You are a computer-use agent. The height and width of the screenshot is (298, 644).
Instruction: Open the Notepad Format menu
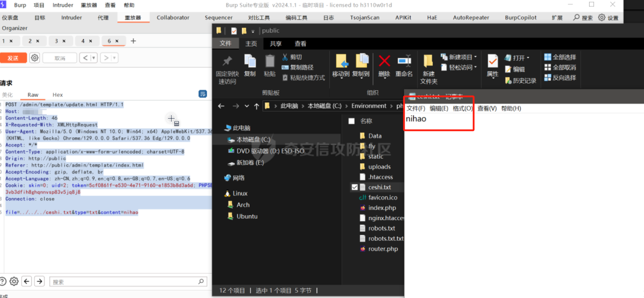coord(462,108)
